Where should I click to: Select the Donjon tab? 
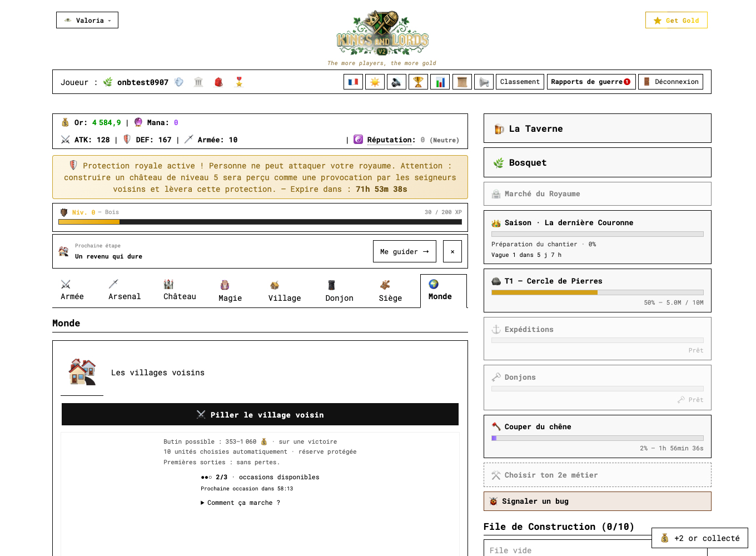339,291
